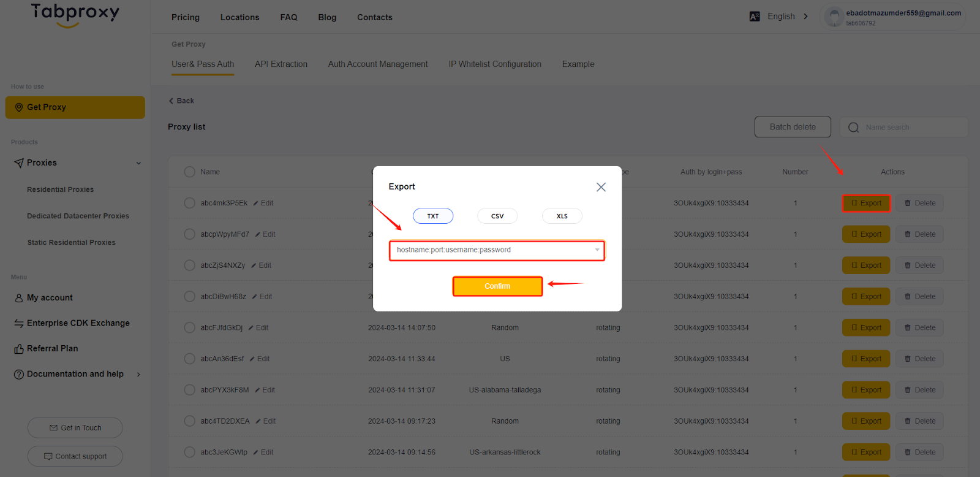Go Back from proxy list
This screenshot has width=980, height=477.
pyautogui.click(x=181, y=101)
